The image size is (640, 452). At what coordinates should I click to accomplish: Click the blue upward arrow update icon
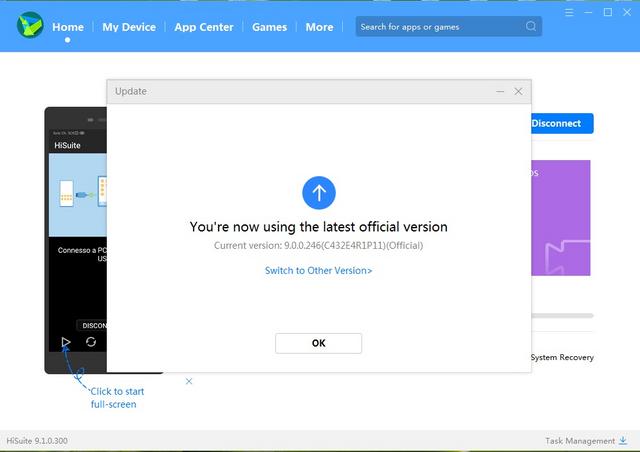(x=319, y=193)
